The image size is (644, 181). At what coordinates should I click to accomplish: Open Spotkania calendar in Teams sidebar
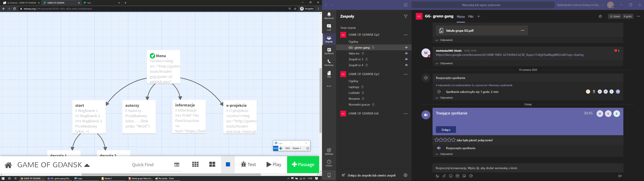329,51
